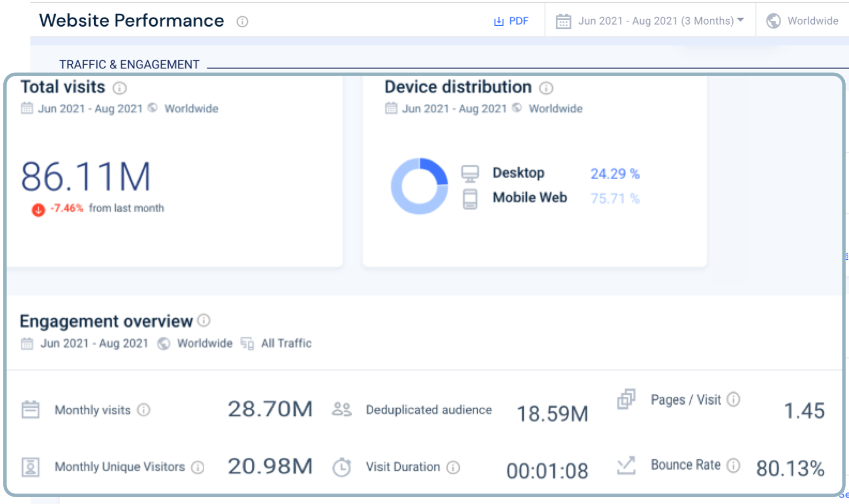Click the Desktop monitor icon

tap(470, 173)
